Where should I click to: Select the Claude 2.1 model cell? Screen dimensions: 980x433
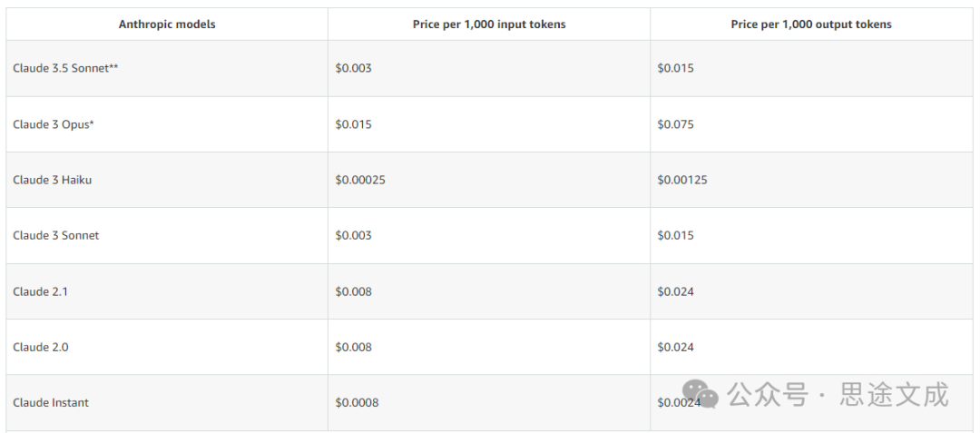point(41,291)
